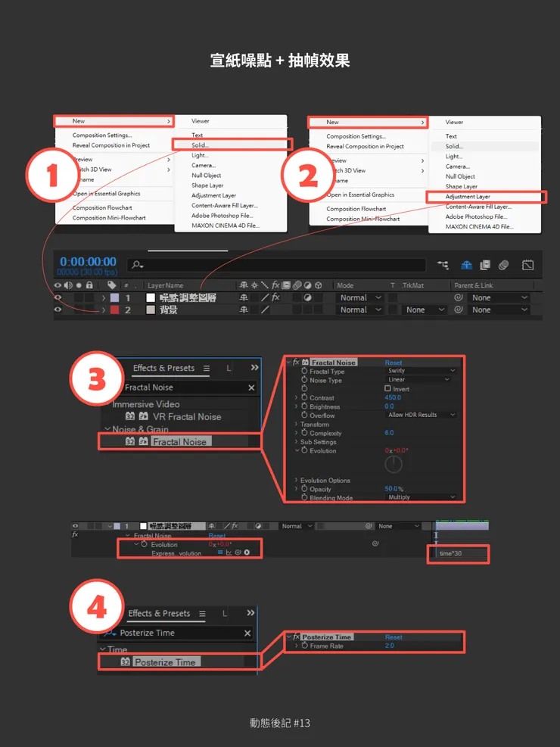Click the Frame Rate value 2.0

coord(390,646)
